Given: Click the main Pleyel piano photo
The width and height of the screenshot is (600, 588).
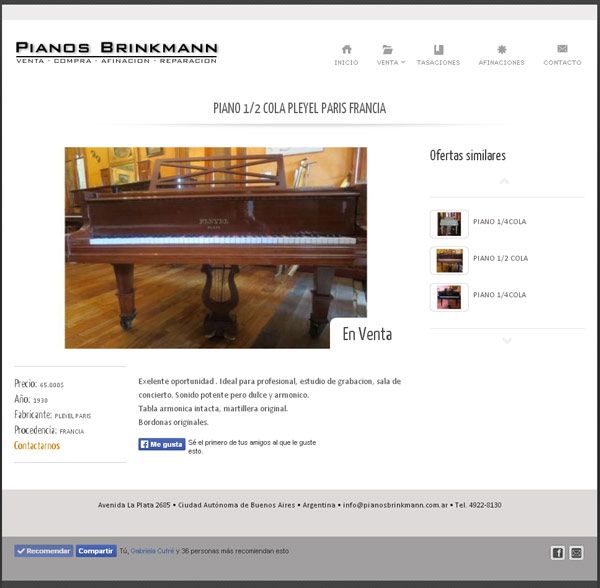Looking at the screenshot, I should [x=216, y=248].
